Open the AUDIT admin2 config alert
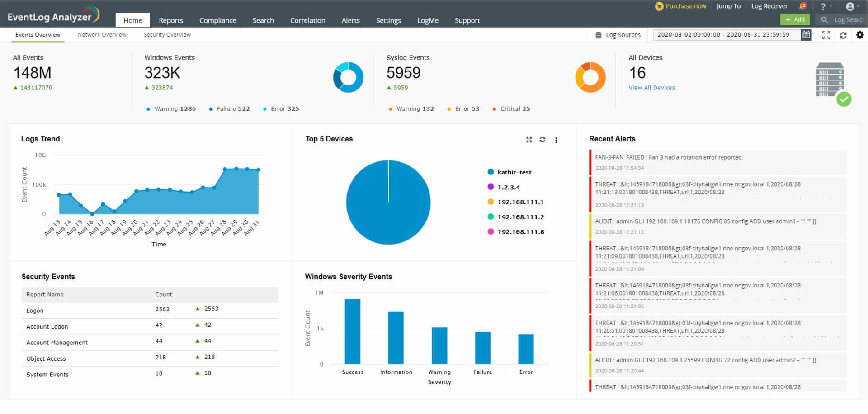This screenshot has height=414, width=868. click(x=718, y=365)
